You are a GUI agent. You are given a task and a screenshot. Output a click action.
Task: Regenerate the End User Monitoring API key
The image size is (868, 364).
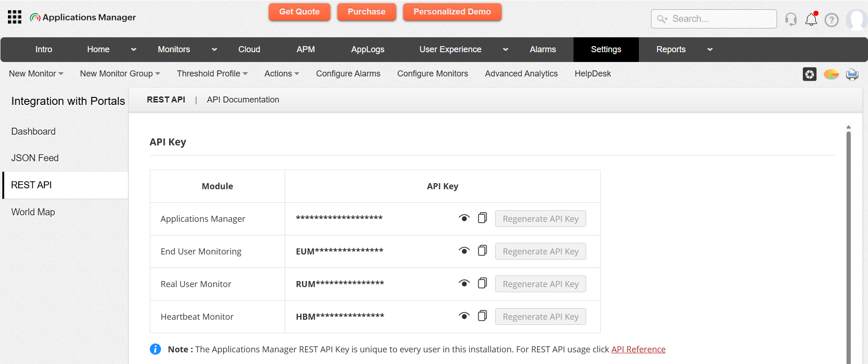click(540, 251)
